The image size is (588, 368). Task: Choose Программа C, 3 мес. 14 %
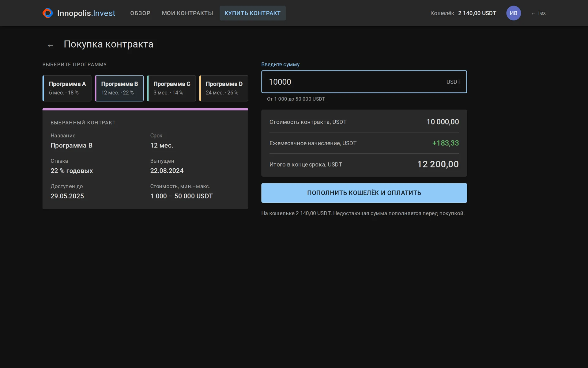(x=171, y=88)
